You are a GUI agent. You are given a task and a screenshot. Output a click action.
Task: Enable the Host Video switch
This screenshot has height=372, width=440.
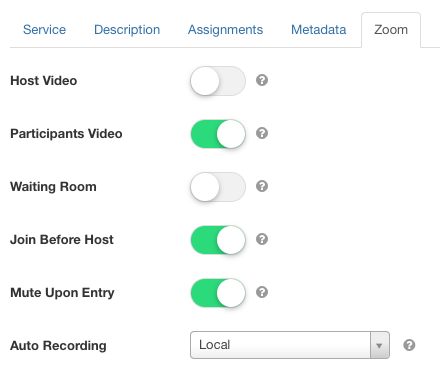[218, 81]
